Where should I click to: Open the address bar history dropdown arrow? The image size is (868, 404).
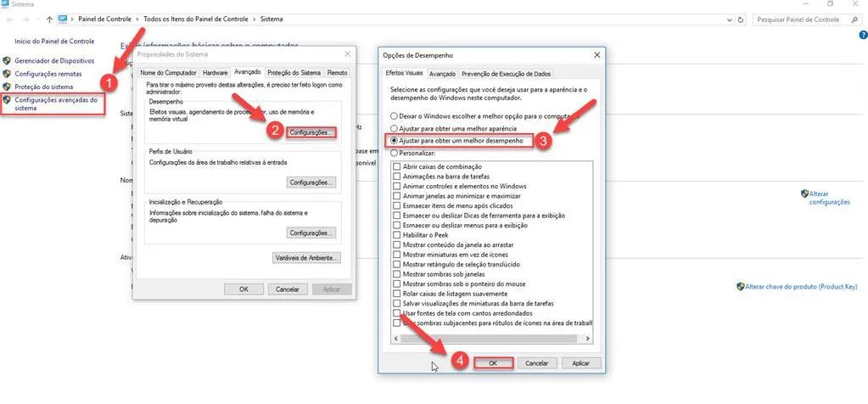[x=730, y=20]
